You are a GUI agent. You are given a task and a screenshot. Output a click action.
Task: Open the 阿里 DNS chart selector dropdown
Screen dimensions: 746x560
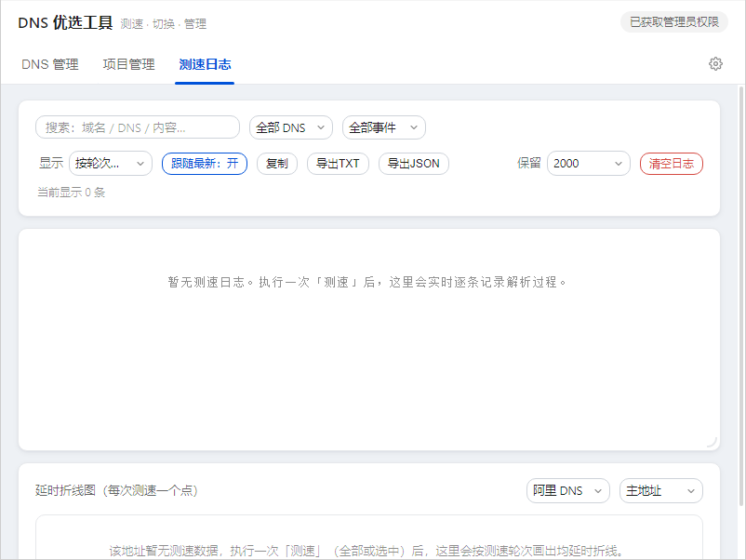(568, 490)
